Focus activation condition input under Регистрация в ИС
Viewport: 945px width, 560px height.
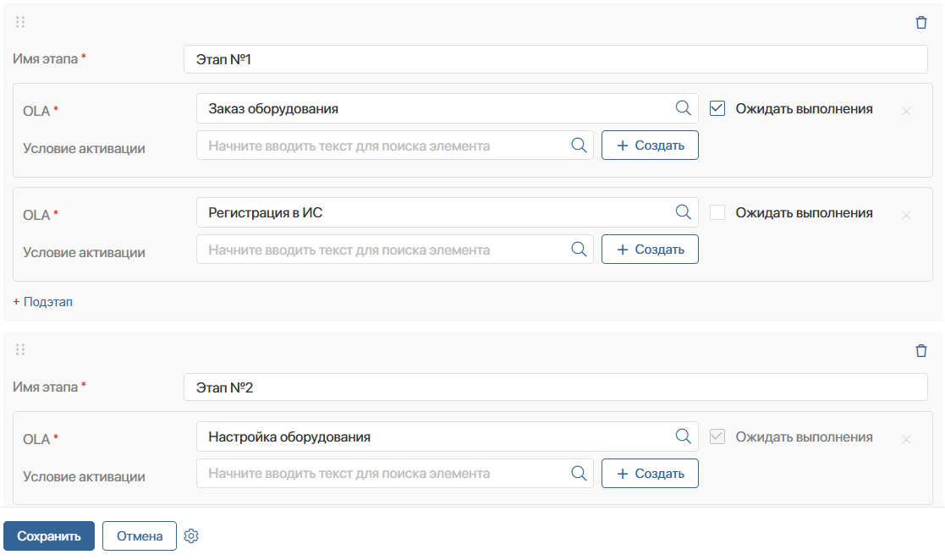(x=395, y=250)
